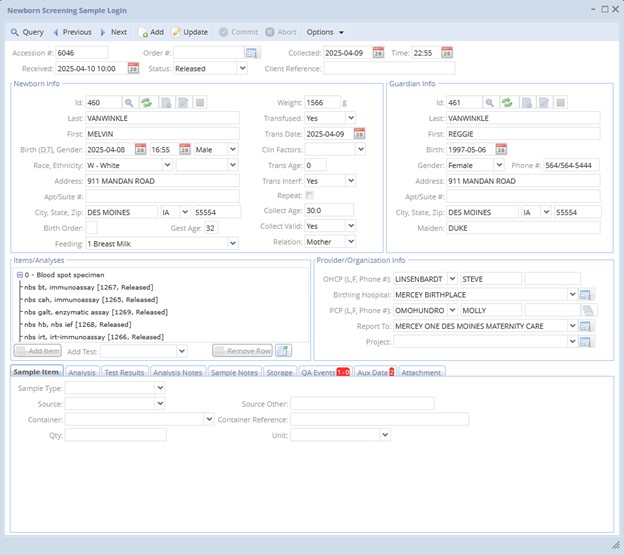Open the guardian Gender dropdown
The height and width of the screenshot is (555, 624).
click(499, 165)
